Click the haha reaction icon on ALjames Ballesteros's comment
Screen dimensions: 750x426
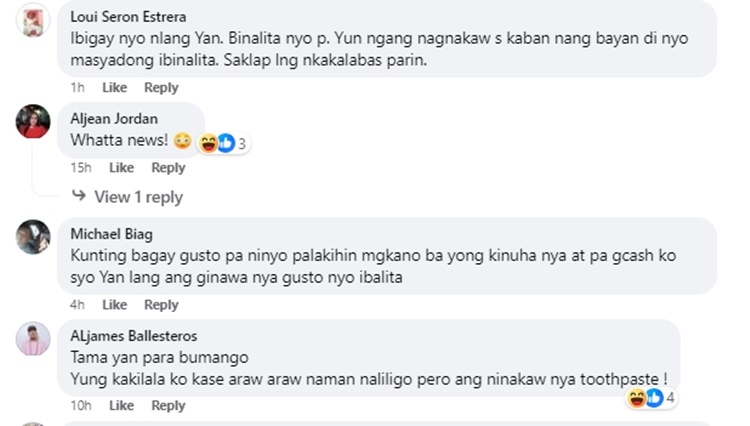point(637,398)
